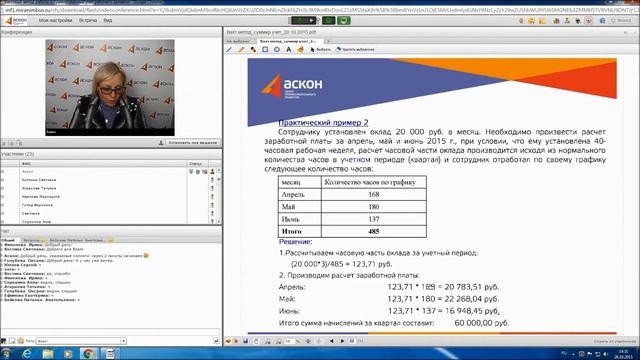640x360 pixels.
Task: Click the stop my broadcast button
Action: 193,143
